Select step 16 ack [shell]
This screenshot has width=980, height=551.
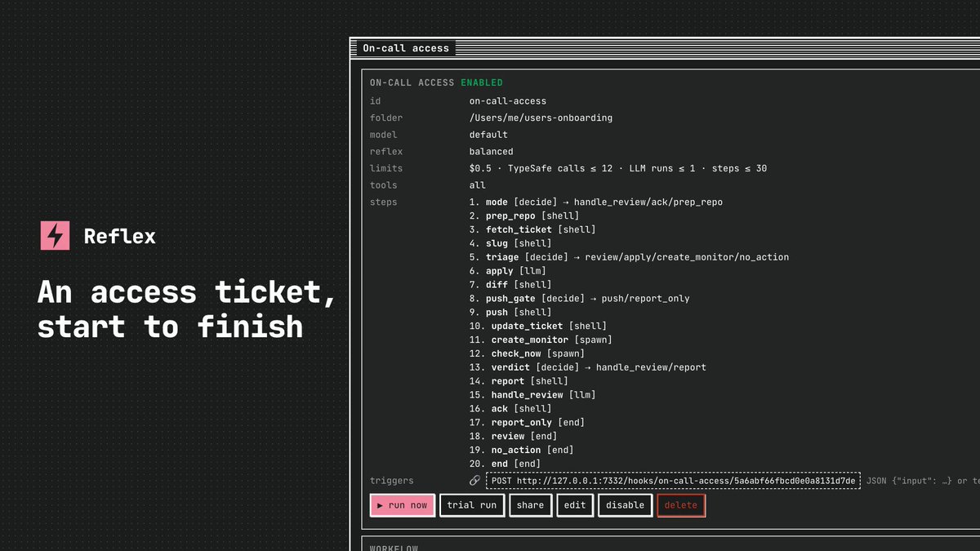[x=510, y=409]
